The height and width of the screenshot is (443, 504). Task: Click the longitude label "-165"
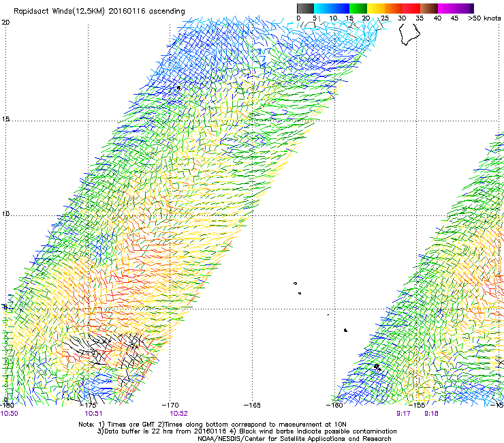tap(252, 405)
